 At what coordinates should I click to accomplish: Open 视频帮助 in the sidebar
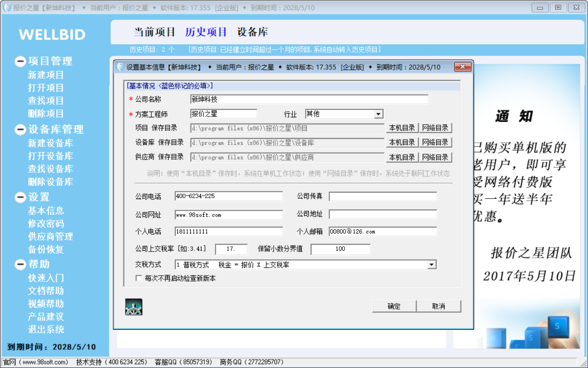46,304
